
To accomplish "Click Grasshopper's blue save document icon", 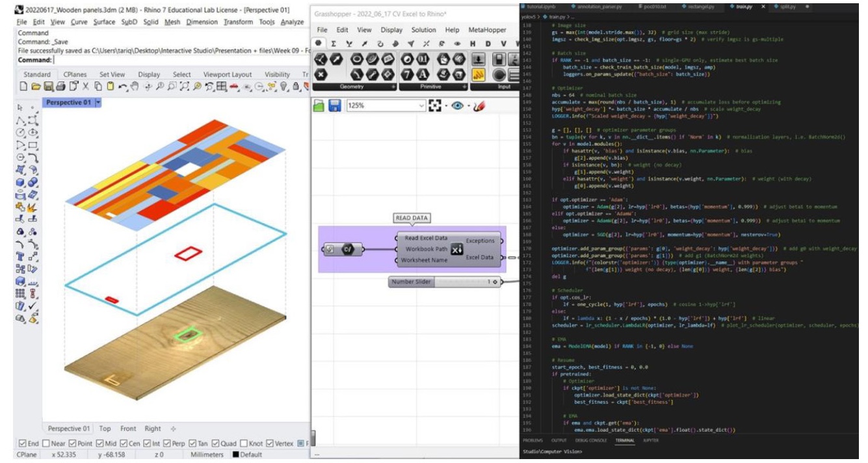I will pos(335,105).
